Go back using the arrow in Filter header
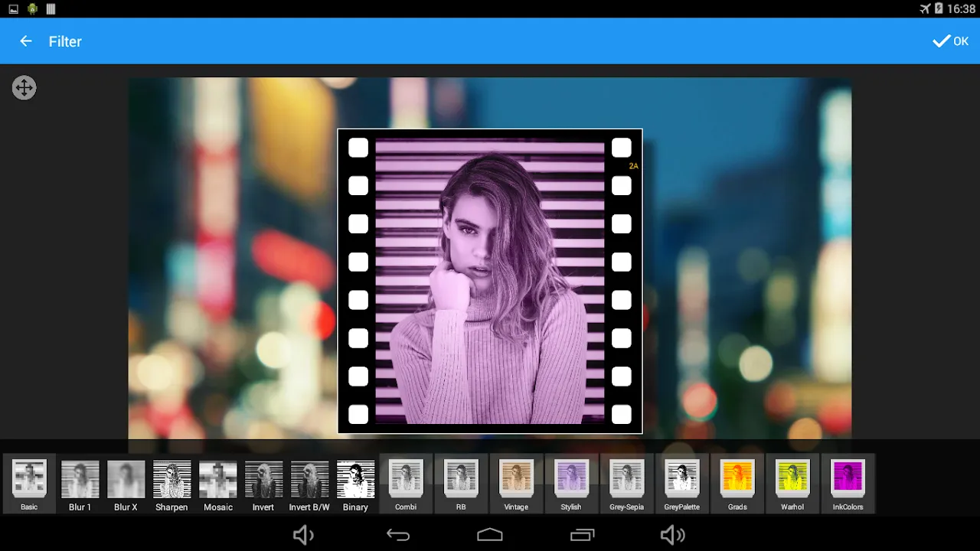Viewport: 980px width, 551px height. pyautogui.click(x=26, y=41)
